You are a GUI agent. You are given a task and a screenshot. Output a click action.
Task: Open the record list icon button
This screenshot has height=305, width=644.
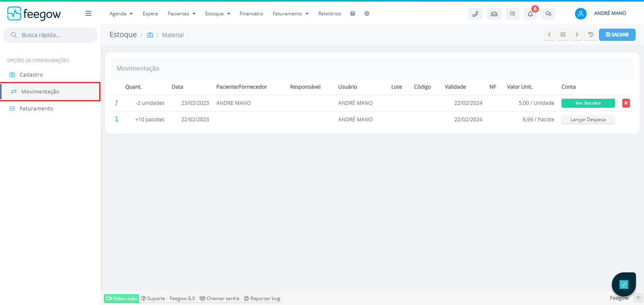pyautogui.click(x=563, y=35)
